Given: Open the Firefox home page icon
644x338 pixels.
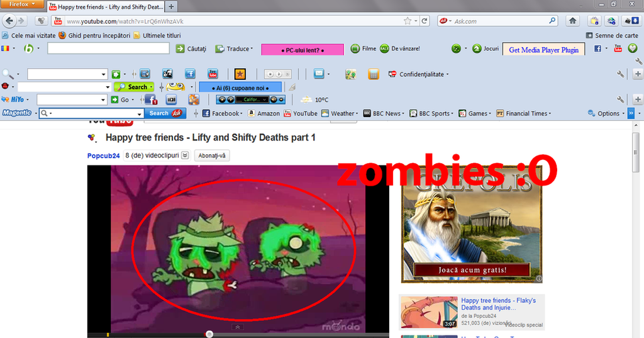Looking at the screenshot, I should pos(572,21).
